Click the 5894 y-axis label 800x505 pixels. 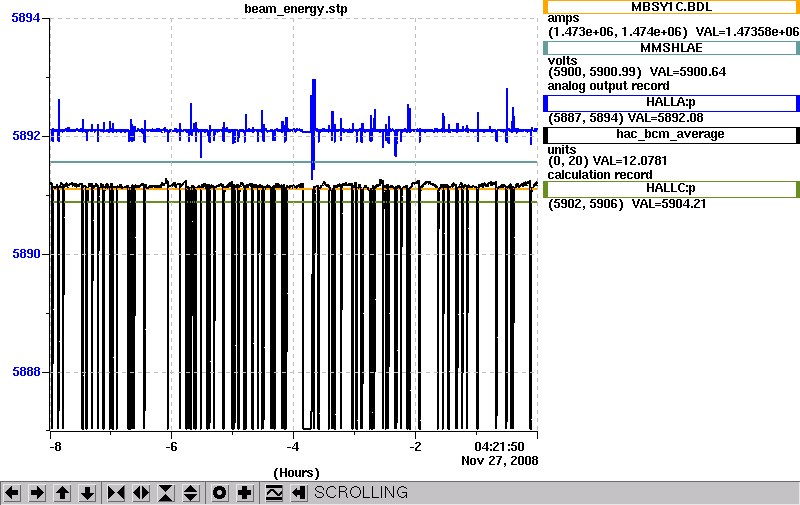[x=26, y=18]
